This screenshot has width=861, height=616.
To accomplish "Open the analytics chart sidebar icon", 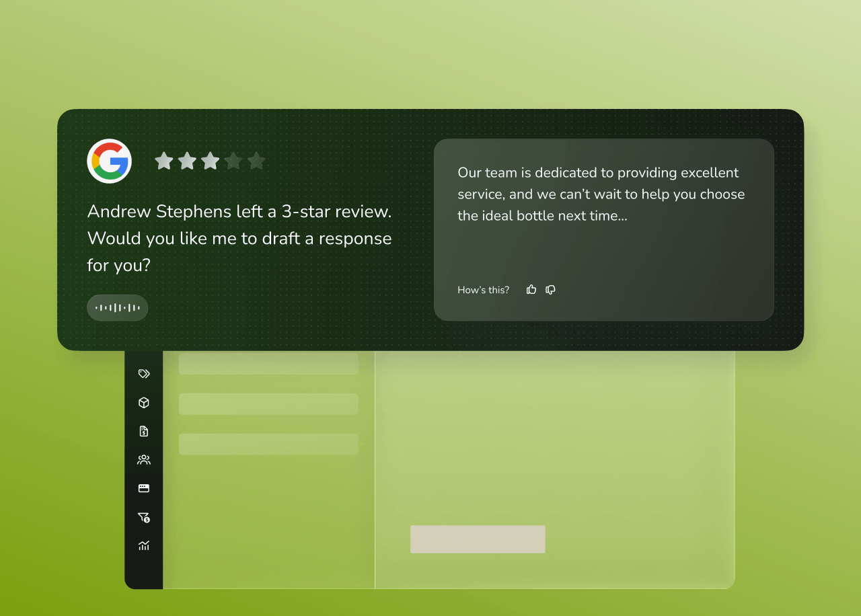I will (143, 545).
